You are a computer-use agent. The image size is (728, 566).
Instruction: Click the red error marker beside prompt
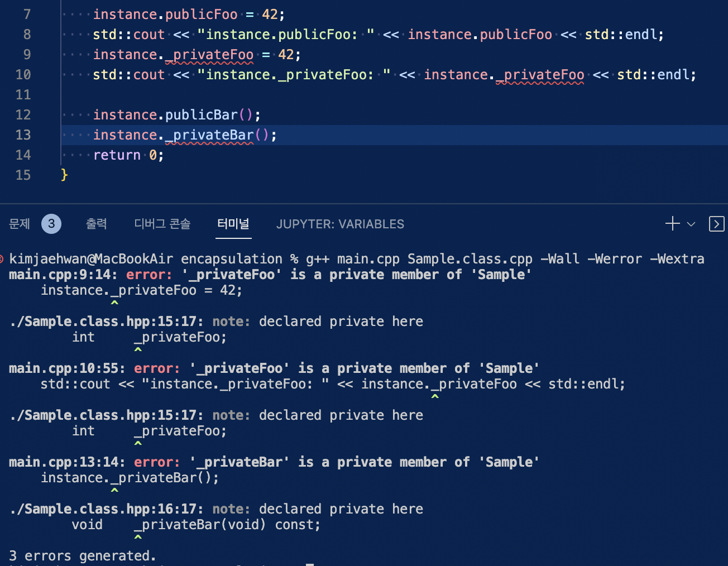click(x=2, y=258)
